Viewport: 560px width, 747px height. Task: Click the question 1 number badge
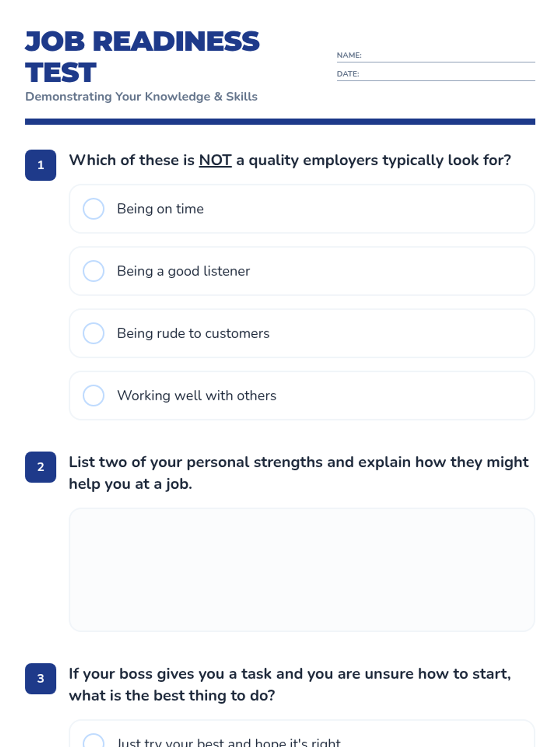point(41,165)
